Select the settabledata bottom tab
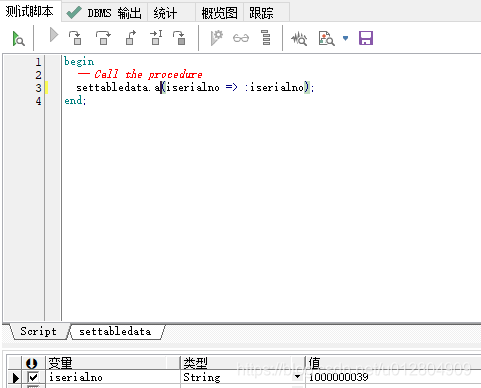The height and width of the screenshot is (388, 481). coord(115,331)
